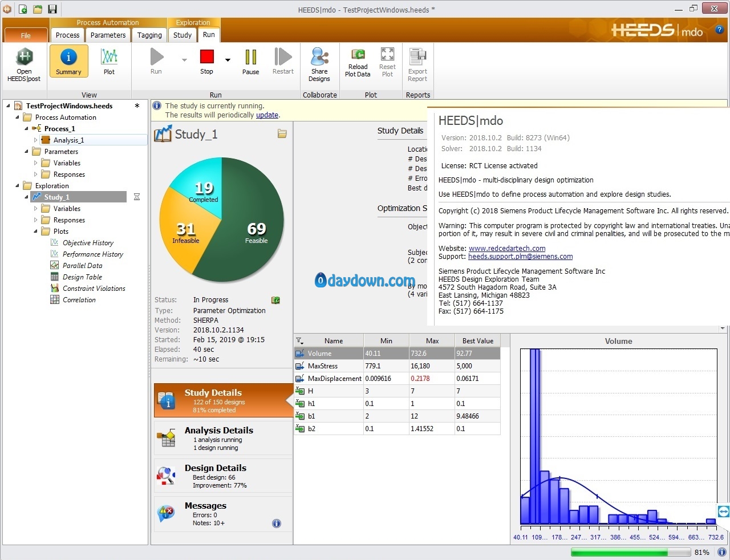Viewport: 730px width, 560px height.
Task: Launch Open HEEDS|post
Action: [x=24, y=66]
